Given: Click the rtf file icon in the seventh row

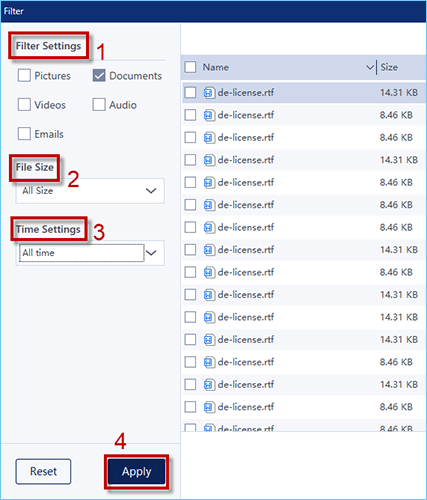Looking at the screenshot, I should click(209, 227).
